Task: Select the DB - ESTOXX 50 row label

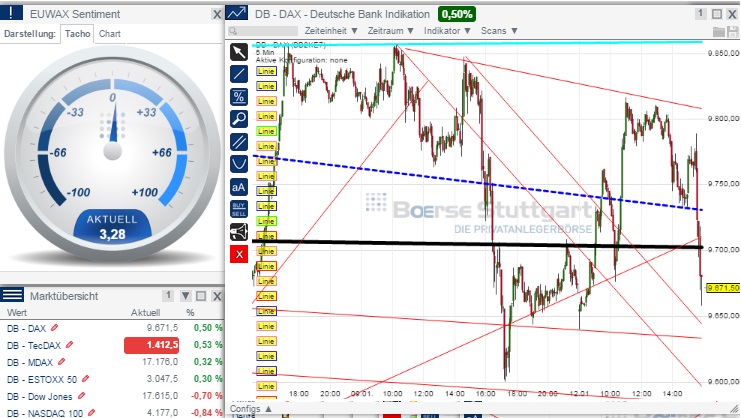Action: tap(42, 379)
